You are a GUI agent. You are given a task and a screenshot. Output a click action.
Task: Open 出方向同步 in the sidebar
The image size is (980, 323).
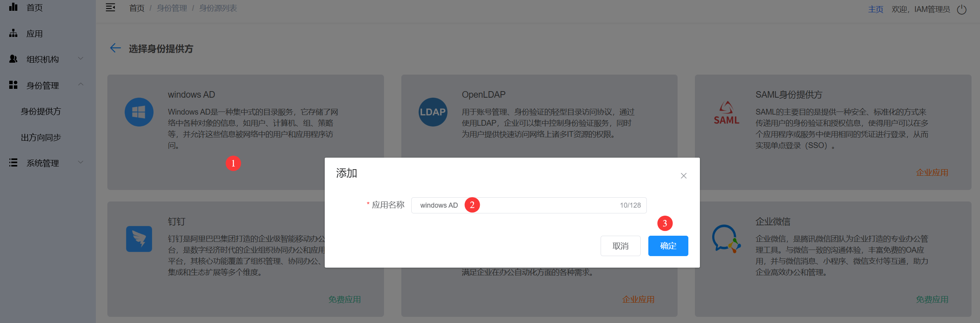[x=41, y=137]
